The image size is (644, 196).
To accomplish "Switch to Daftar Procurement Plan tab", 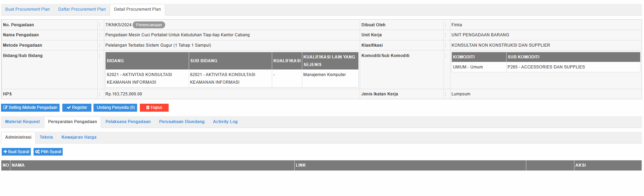I will pos(82,9).
